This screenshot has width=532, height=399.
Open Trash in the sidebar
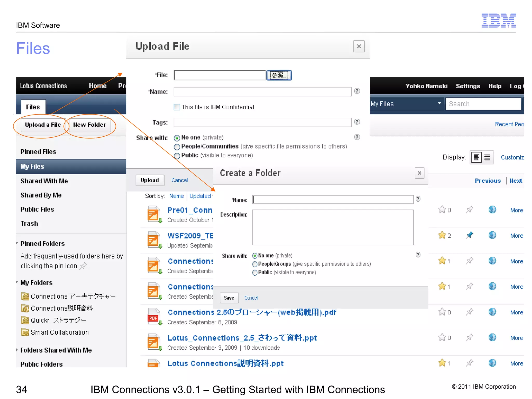click(x=29, y=223)
